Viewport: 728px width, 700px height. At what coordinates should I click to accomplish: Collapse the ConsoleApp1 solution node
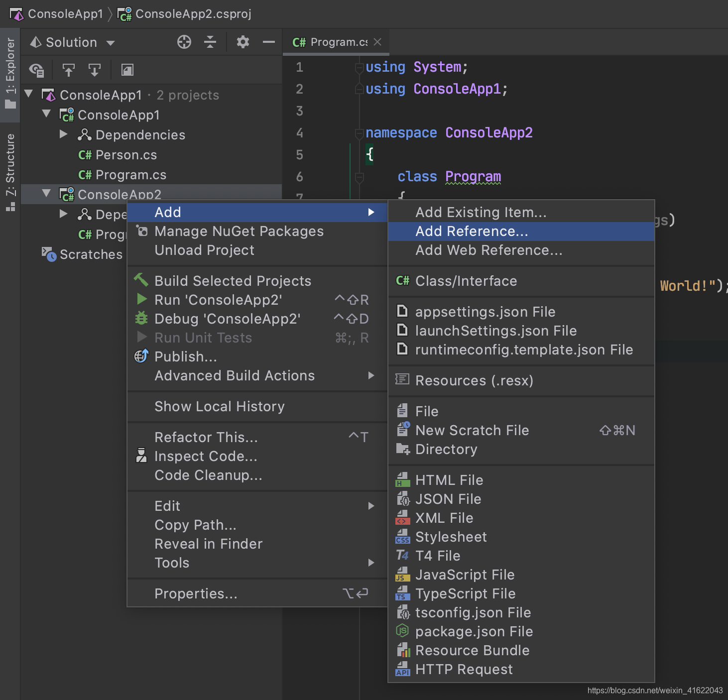pos(29,94)
